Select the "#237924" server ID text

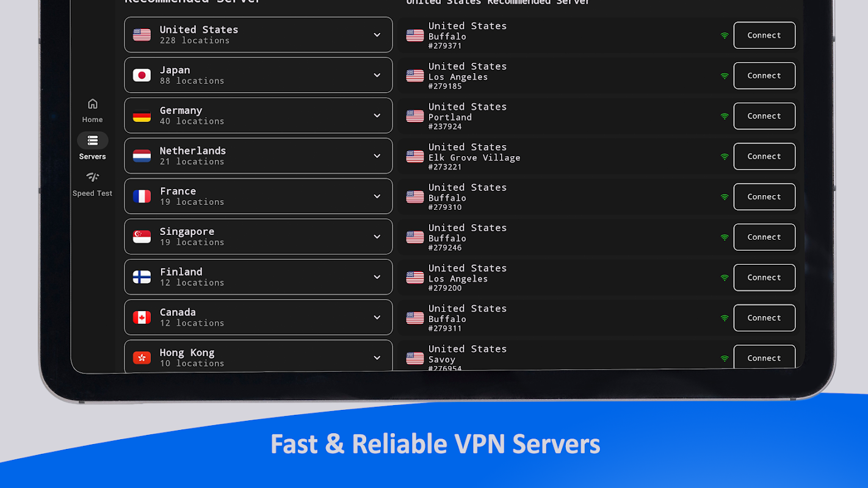tap(445, 127)
